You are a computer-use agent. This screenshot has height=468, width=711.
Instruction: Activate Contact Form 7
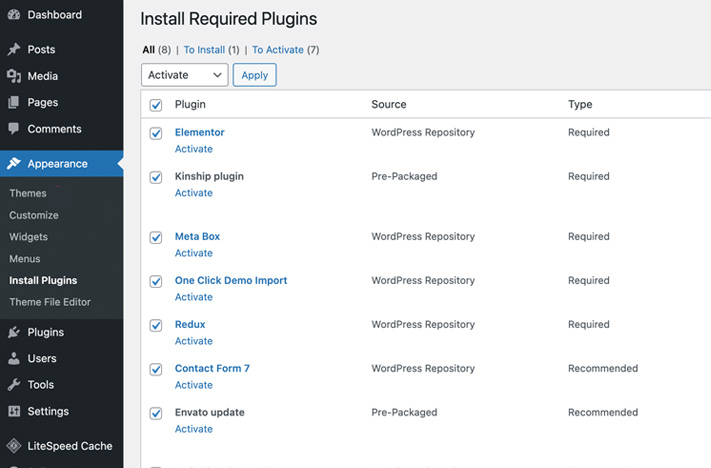coord(194,385)
